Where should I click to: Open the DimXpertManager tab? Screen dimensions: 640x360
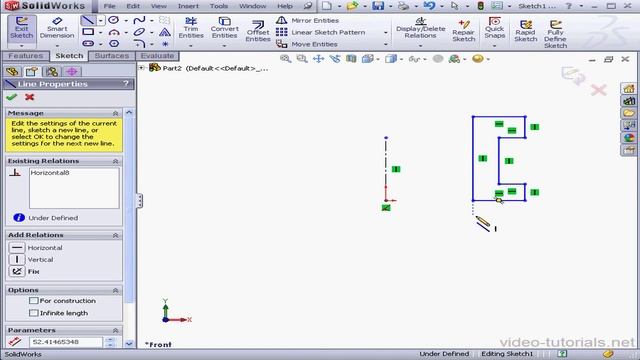[72, 71]
